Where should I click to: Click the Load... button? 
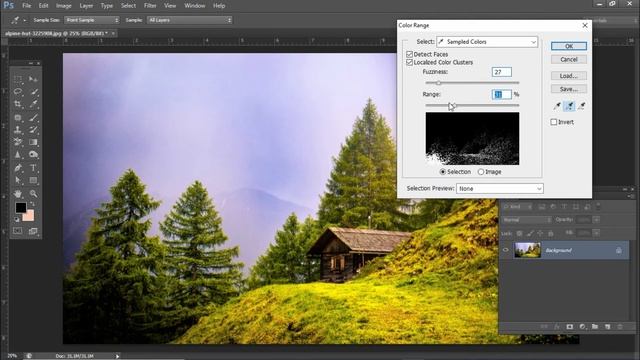(569, 76)
